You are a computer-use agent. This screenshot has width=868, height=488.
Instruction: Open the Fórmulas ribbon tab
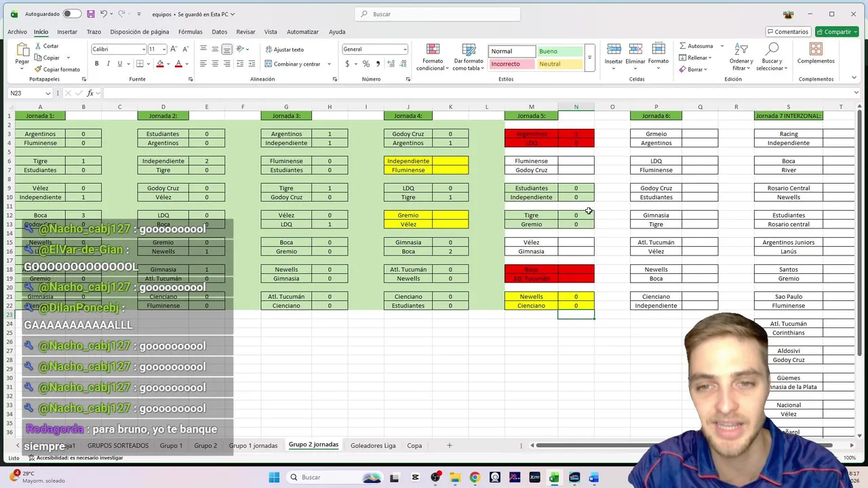[191, 32]
